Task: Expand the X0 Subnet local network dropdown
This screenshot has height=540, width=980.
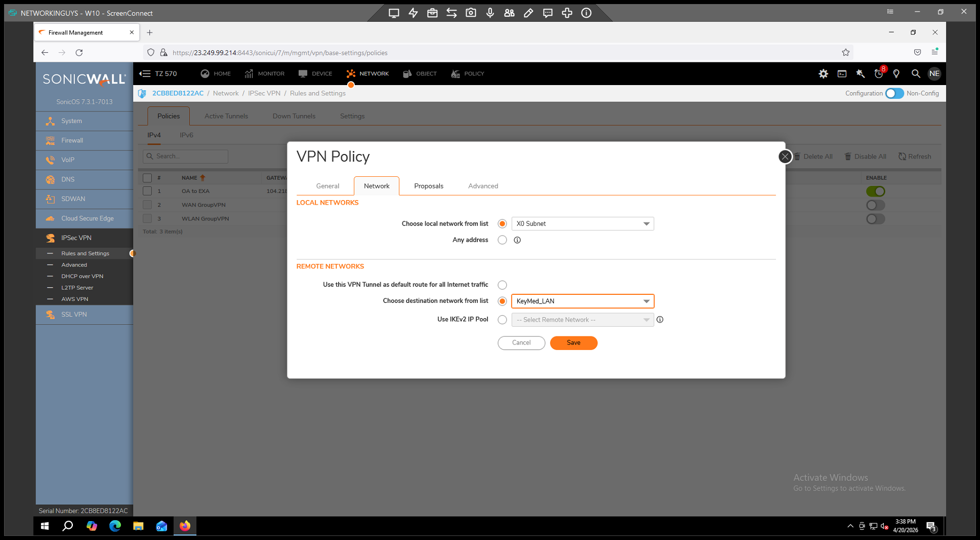Action: pyautogui.click(x=582, y=224)
